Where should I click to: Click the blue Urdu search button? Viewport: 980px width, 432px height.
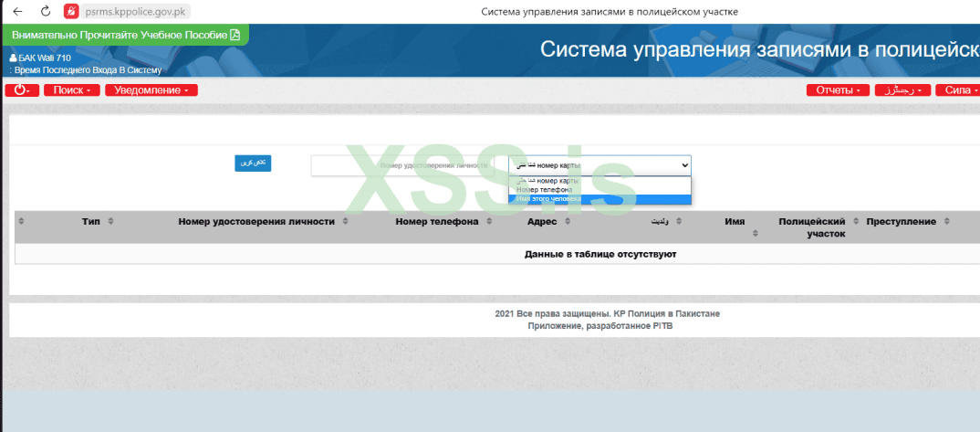coord(253,163)
